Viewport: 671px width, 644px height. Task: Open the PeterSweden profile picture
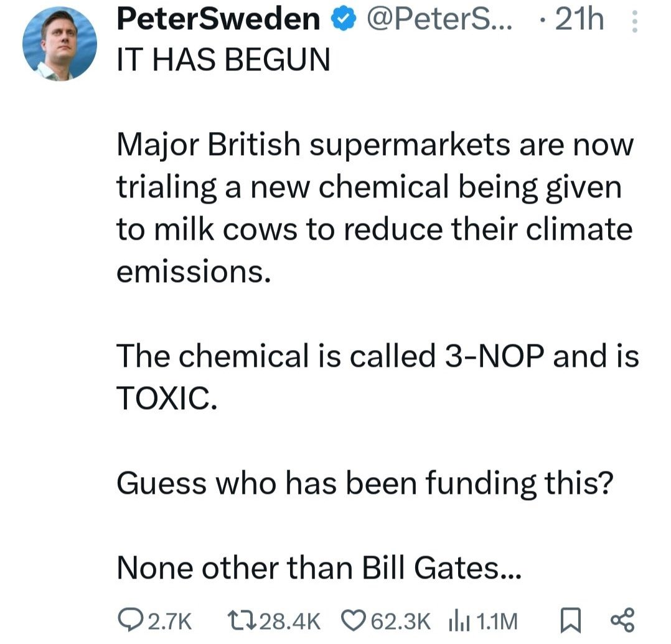click(60, 44)
